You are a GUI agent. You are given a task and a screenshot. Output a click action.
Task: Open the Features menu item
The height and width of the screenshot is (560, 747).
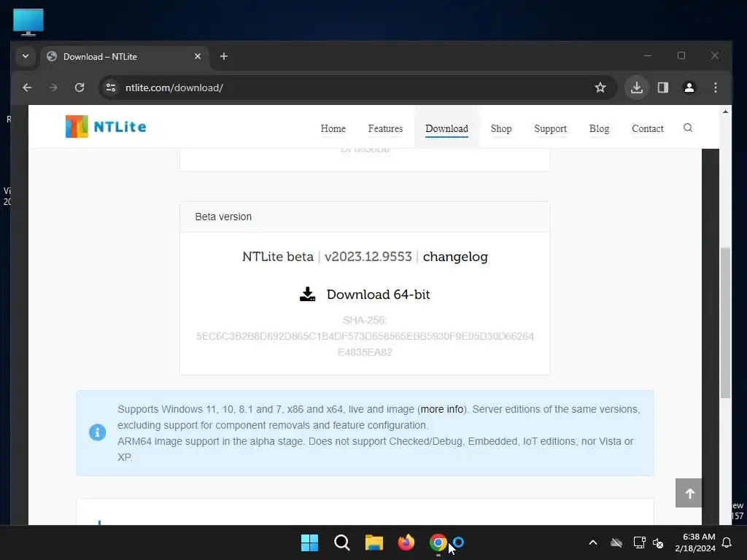[x=385, y=128]
